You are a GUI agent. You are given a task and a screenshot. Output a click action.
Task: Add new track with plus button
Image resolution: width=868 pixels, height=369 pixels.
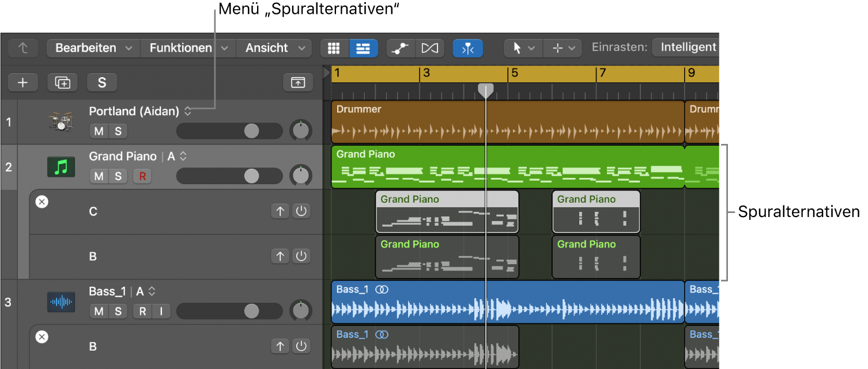click(x=22, y=83)
